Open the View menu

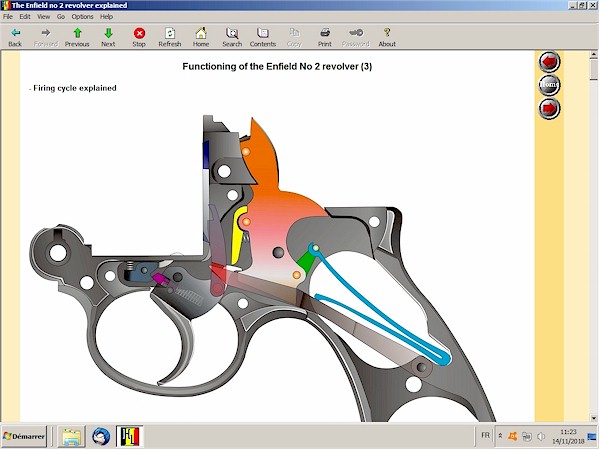[x=43, y=17]
